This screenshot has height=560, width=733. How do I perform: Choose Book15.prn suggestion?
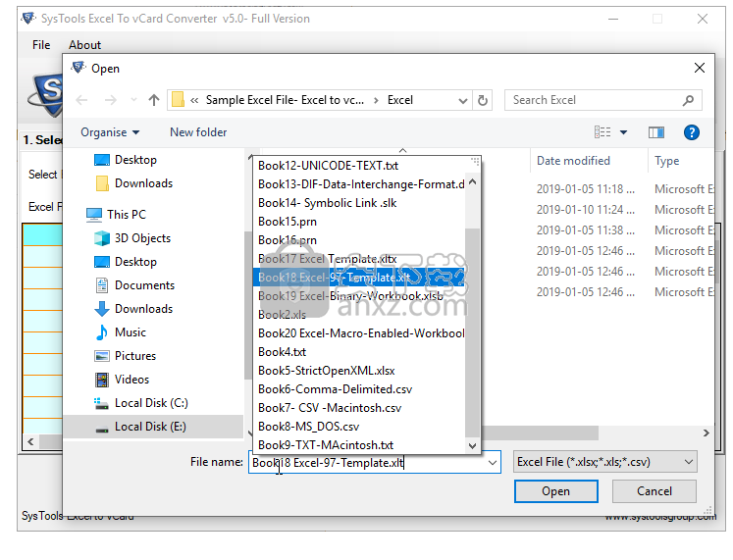click(x=359, y=222)
